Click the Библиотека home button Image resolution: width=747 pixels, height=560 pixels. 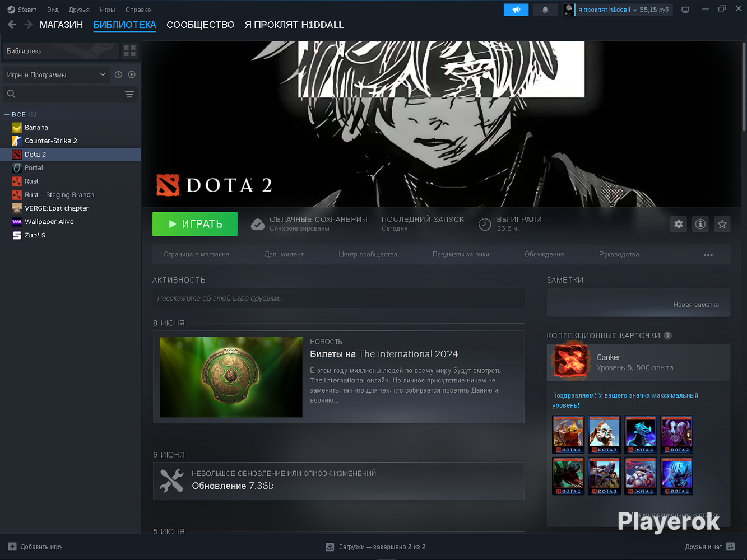pos(61,51)
